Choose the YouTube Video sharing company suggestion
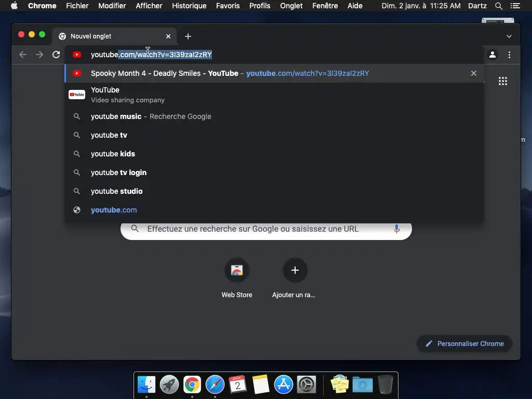532x399 pixels. click(274, 95)
